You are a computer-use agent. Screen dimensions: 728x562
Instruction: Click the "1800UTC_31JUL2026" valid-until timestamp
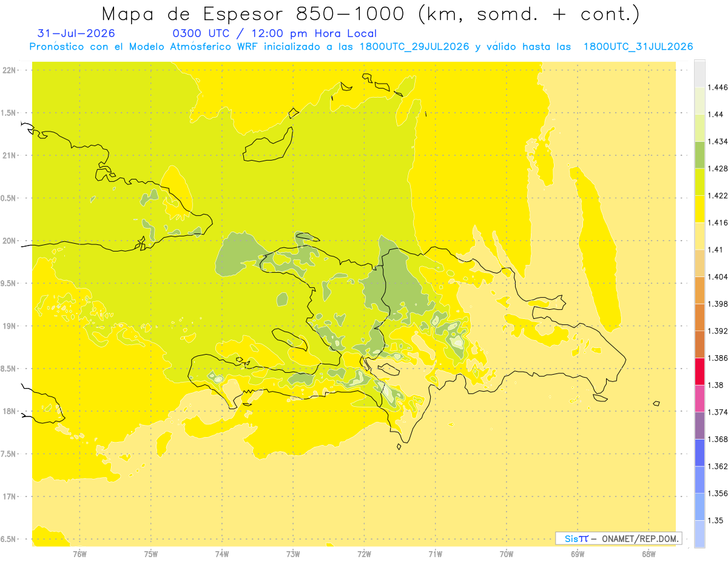[638, 47]
